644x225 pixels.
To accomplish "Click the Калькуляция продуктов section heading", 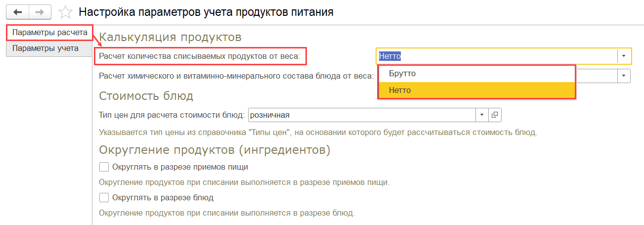I will [170, 37].
